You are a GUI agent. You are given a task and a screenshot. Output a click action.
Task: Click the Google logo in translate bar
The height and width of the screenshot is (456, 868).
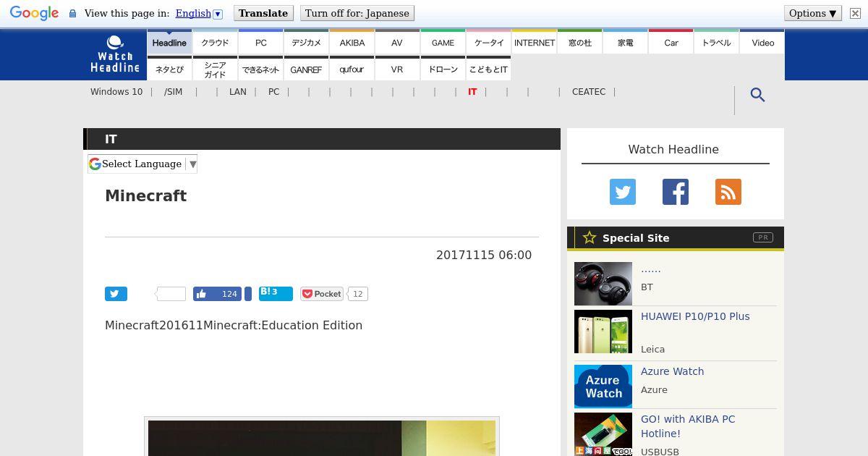34,13
